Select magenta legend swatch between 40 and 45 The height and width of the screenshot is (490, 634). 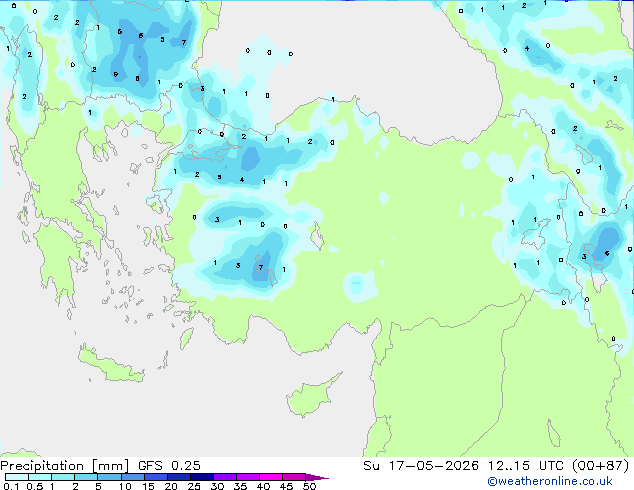271,477
